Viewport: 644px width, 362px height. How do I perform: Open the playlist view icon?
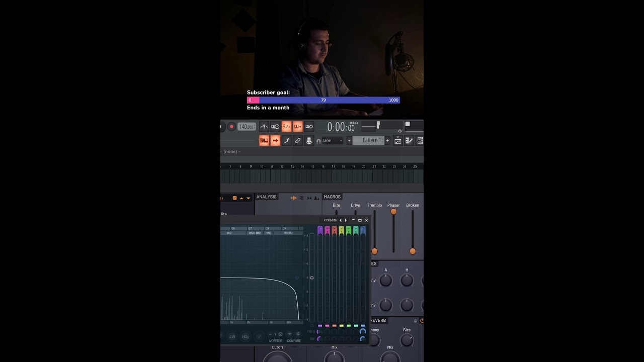[397, 140]
